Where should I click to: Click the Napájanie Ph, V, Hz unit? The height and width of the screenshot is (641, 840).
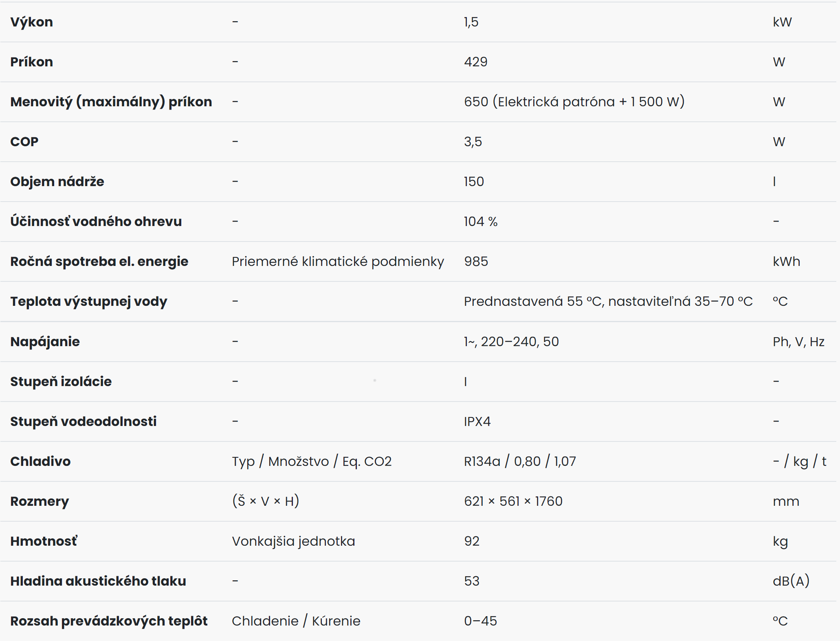pyautogui.click(x=798, y=342)
